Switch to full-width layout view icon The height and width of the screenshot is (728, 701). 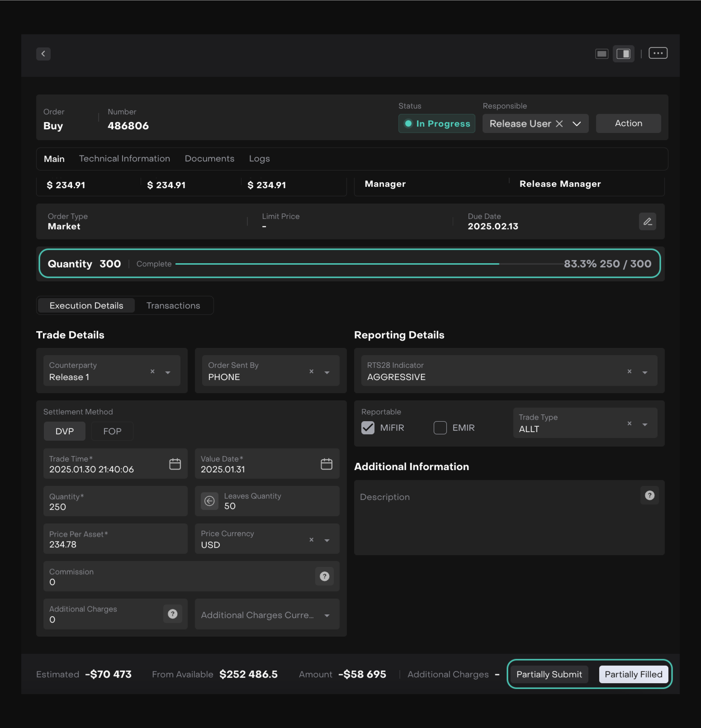(601, 54)
